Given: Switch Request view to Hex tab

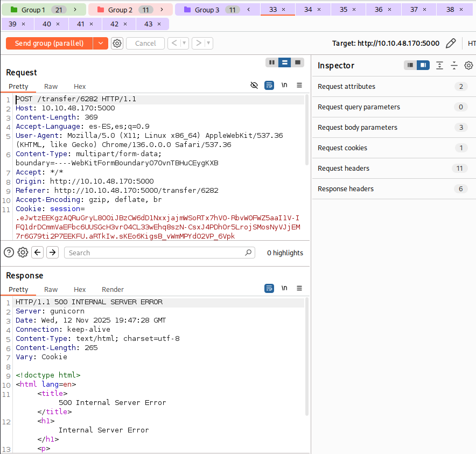Looking at the screenshot, I should 80,87.
